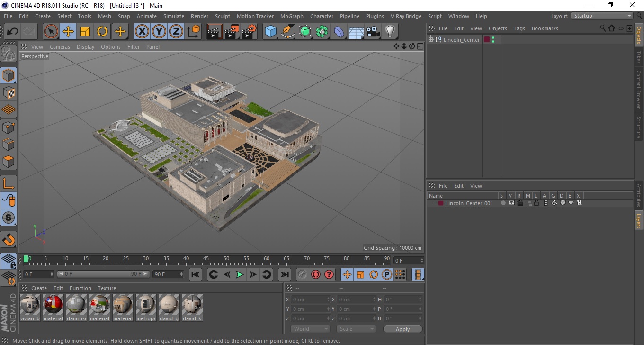Switch to Model mode
The image size is (644, 345).
click(9, 75)
